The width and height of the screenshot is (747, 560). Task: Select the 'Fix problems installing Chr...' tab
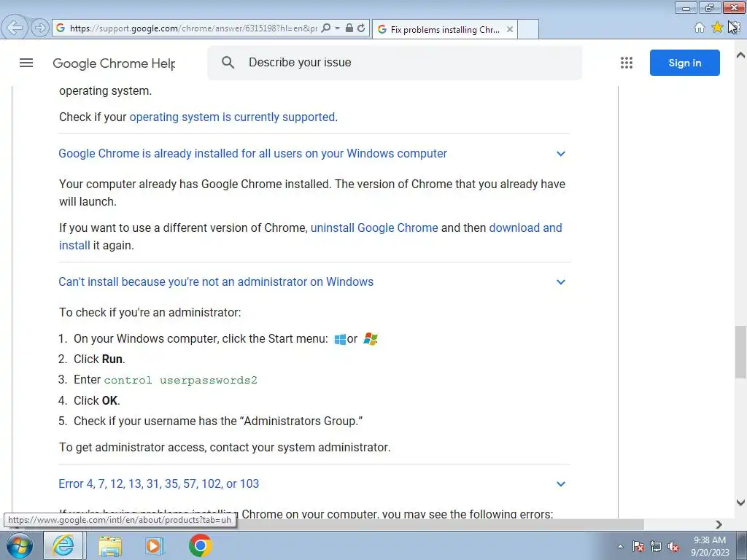point(444,29)
